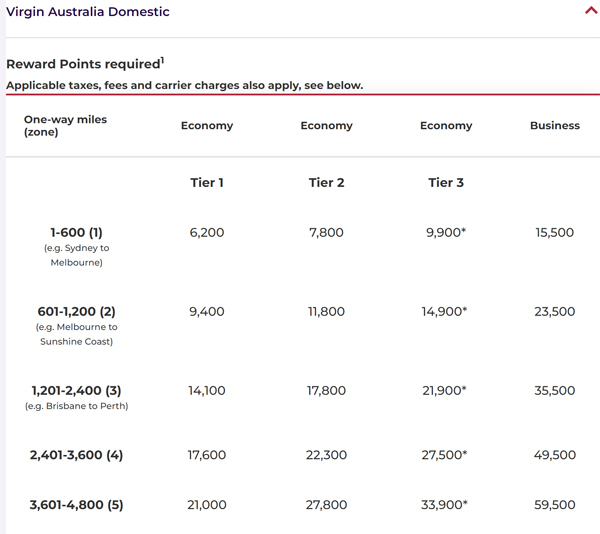Select the 7,800 points cell
The image size is (600, 534).
[x=326, y=232]
